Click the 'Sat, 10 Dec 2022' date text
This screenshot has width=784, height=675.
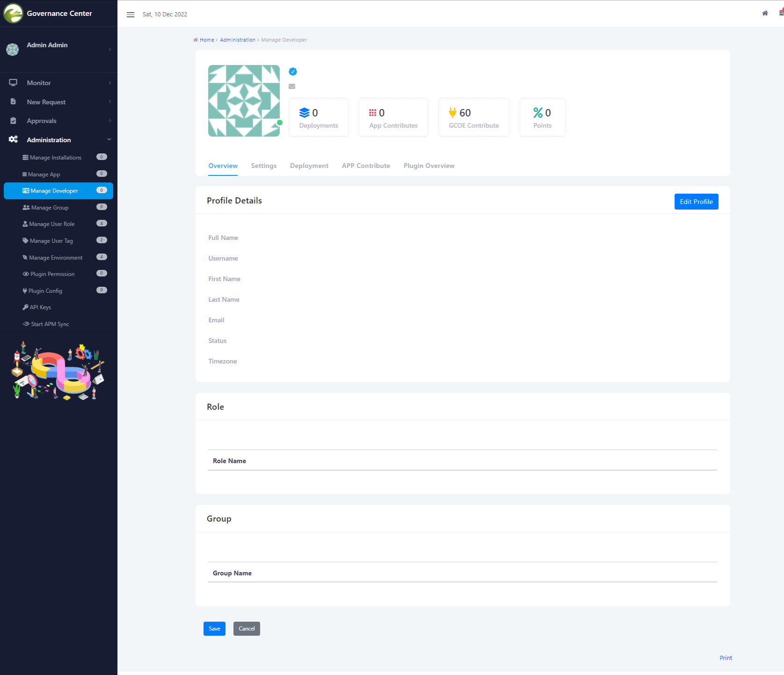(165, 15)
